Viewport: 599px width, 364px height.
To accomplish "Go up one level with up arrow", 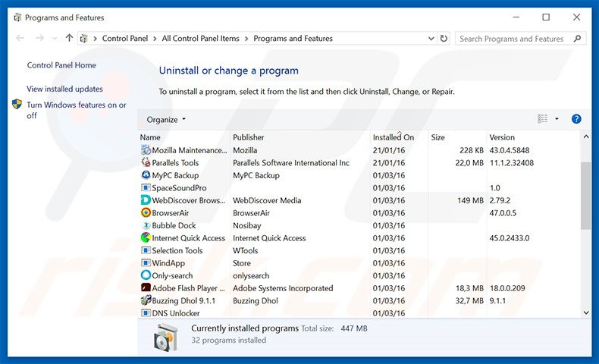I will [69, 38].
